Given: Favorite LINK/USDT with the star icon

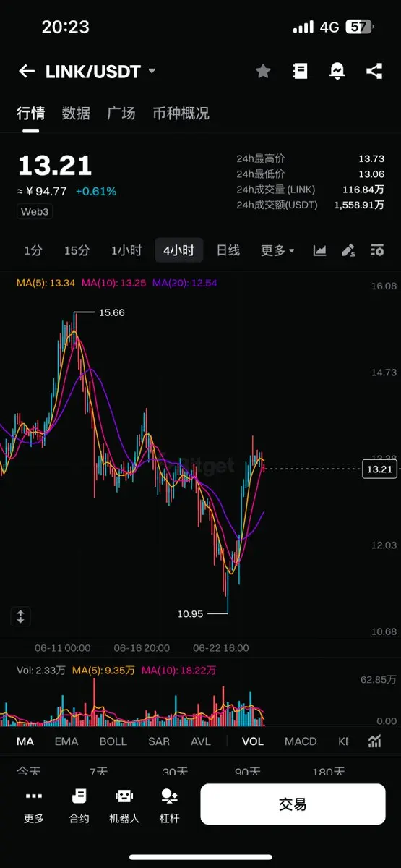Looking at the screenshot, I should pos(263,71).
